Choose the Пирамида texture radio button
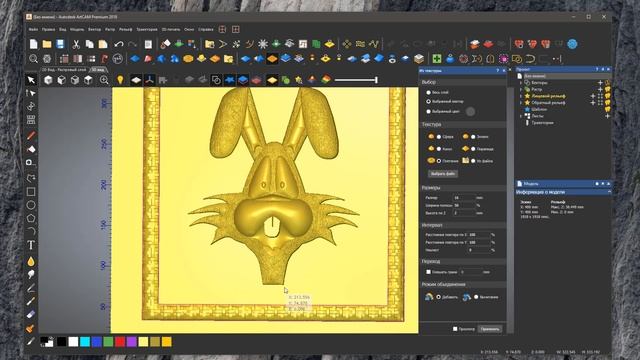The image size is (640, 360). (x=473, y=149)
